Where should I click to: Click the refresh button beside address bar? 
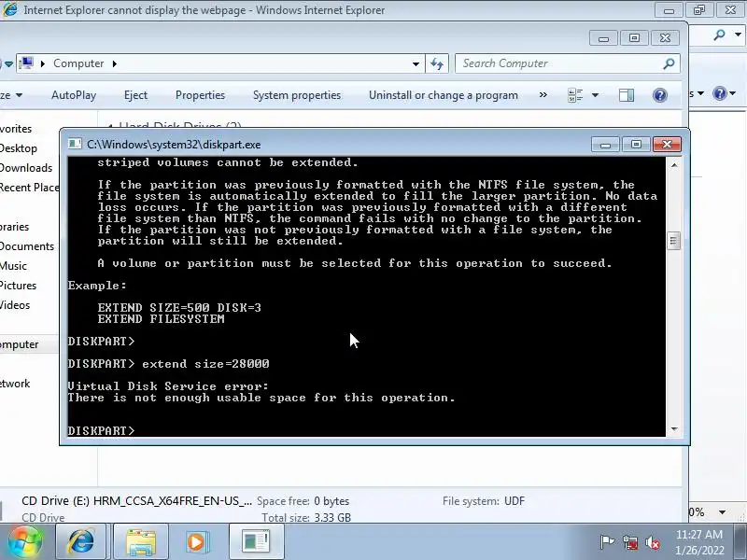tap(437, 63)
